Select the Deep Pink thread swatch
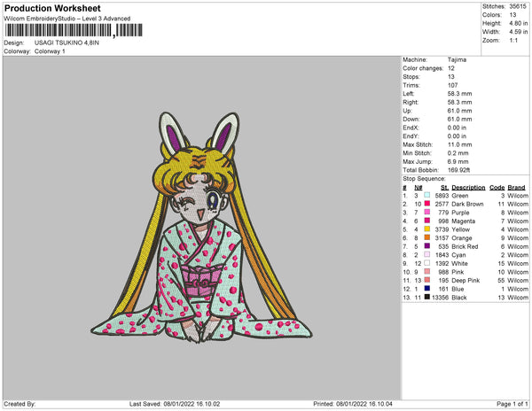Screen dimensions: 532x411 tap(426, 280)
